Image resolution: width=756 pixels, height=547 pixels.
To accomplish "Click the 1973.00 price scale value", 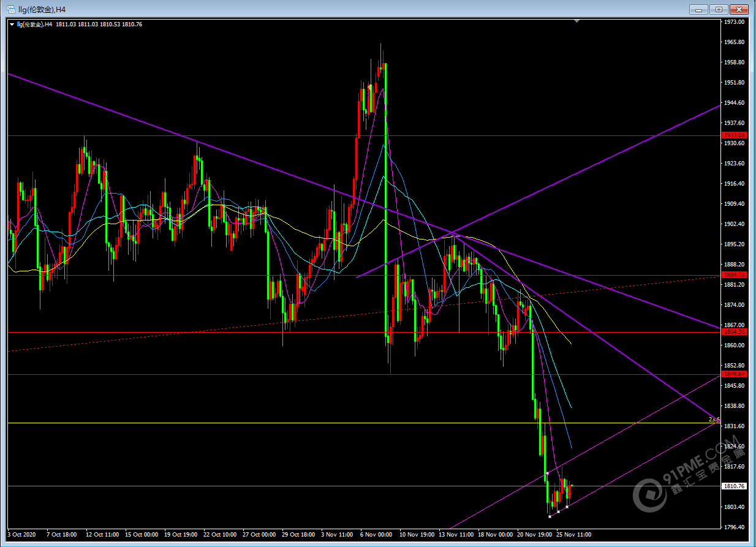I will coord(733,22).
